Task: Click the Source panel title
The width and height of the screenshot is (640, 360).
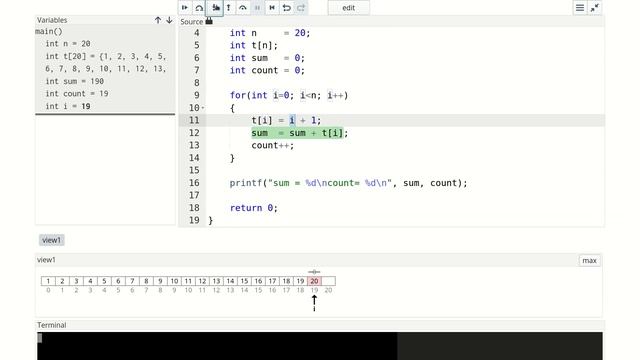Action: pos(191,22)
